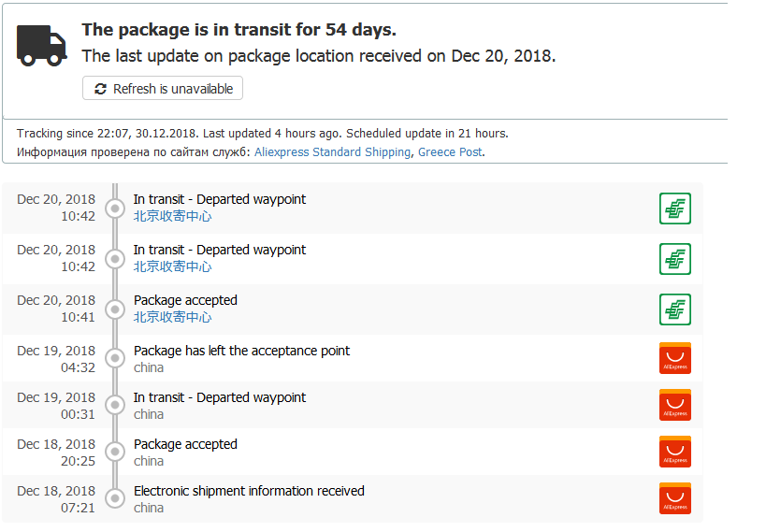Click AliExpress icon for Dec 19 00:31 event
Screen dimensions: 766x532
pos(674,405)
